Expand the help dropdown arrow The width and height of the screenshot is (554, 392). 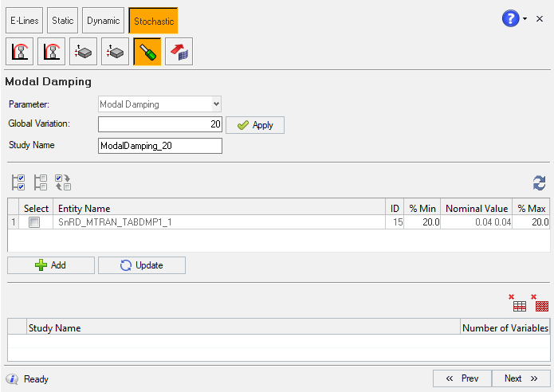pos(525,18)
